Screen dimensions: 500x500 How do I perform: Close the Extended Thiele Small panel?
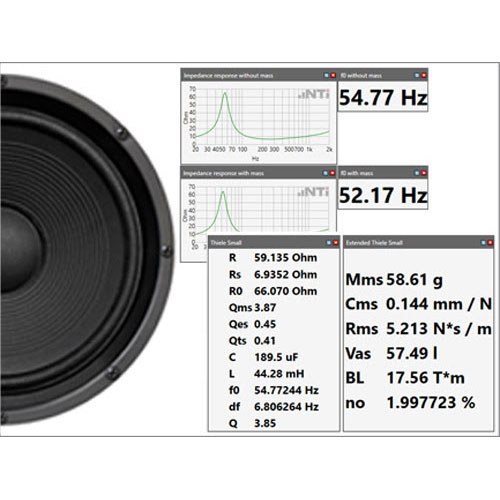pyautogui.click(x=490, y=243)
